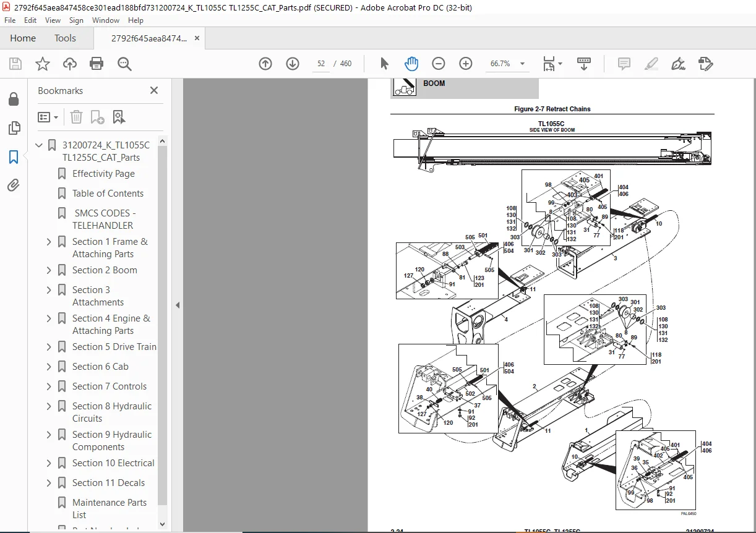This screenshot has height=533, width=756.
Task: Open the fit page options icon
Action: (552, 64)
